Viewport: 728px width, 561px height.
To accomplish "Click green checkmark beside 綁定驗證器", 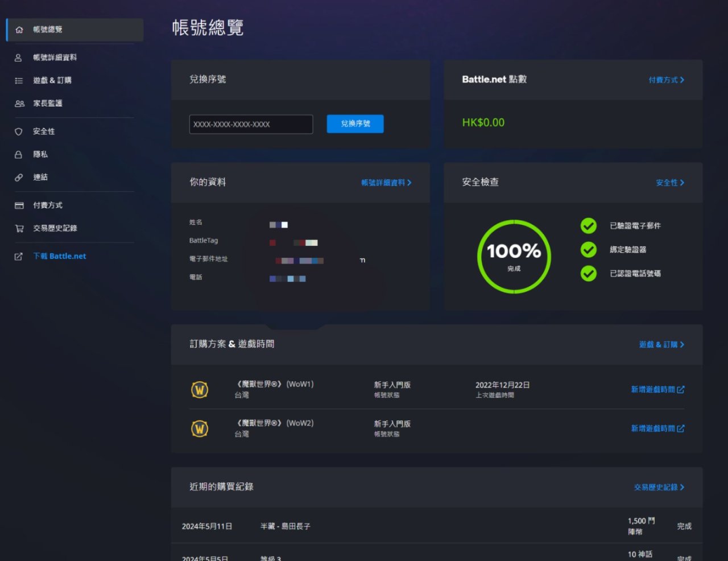I will [x=589, y=250].
